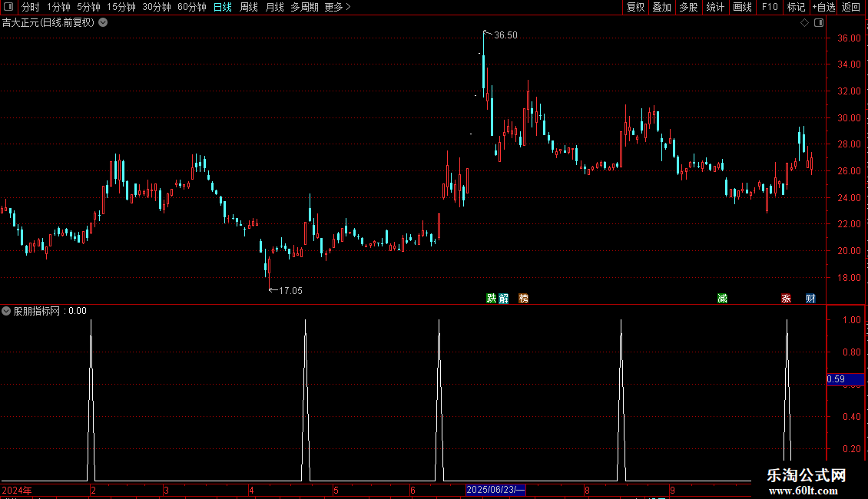Select the 5分钟 period
This screenshot has width=868, height=499.
click(x=88, y=7)
